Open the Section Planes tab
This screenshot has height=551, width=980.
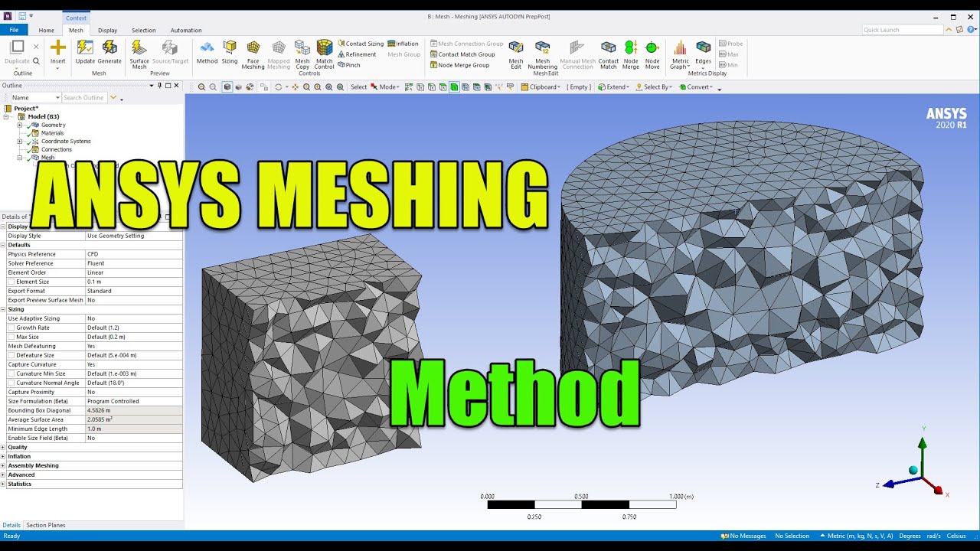pos(46,525)
